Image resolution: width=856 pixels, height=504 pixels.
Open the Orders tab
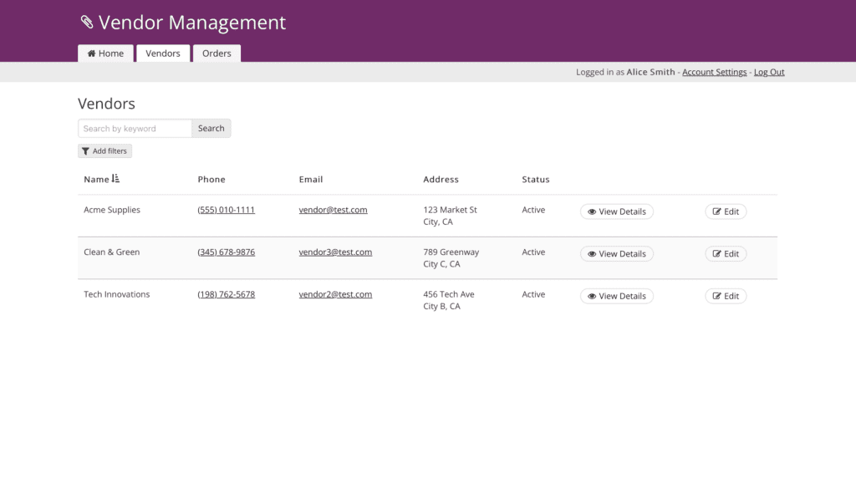tap(217, 53)
